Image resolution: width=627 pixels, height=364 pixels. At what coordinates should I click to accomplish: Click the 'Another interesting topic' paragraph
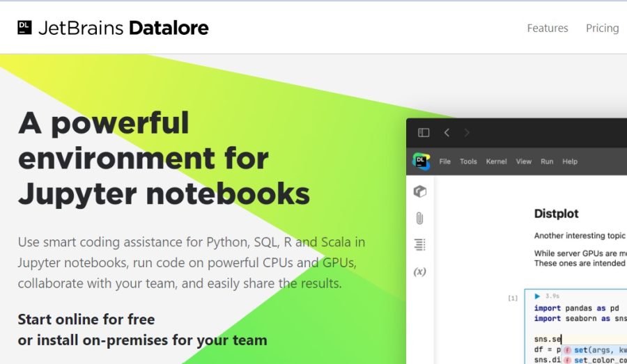(x=580, y=236)
